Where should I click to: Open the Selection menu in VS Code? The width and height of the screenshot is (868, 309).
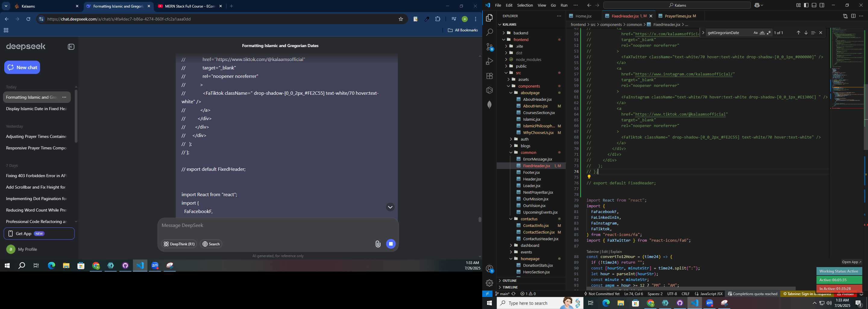tap(525, 5)
